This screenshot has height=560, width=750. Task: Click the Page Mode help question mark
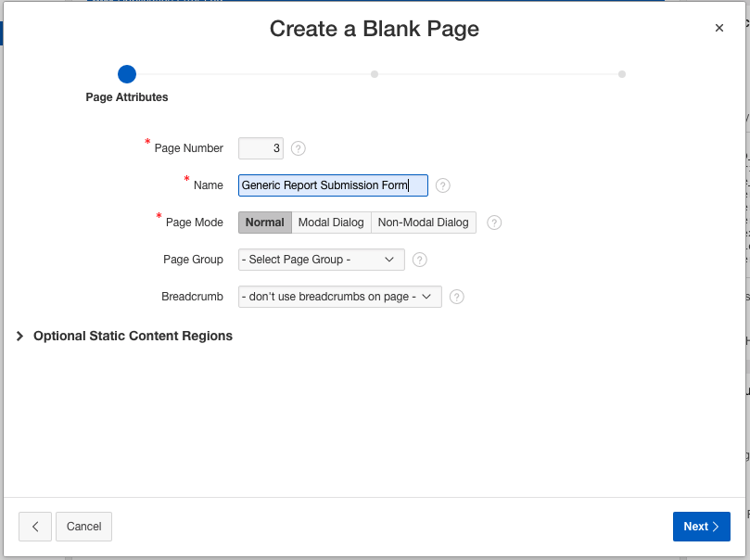pyautogui.click(x=494, y=223)
